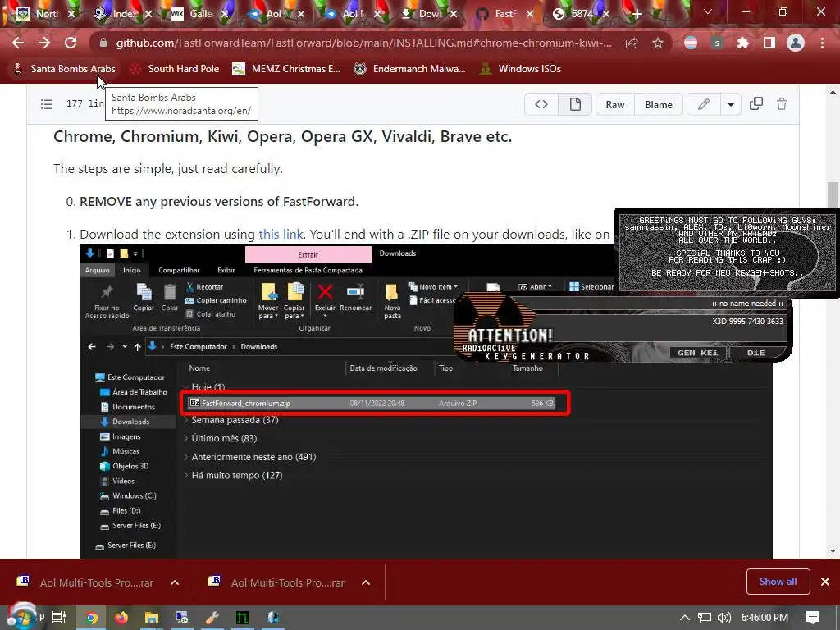This screenshot has height=630, width=840.
Task: Open File Explorer from the taskbar
Action: pyautogui.click(x=152, y=618)
